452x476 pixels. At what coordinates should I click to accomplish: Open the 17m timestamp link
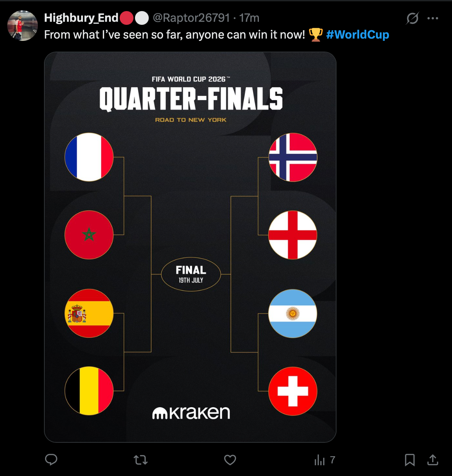249,18
